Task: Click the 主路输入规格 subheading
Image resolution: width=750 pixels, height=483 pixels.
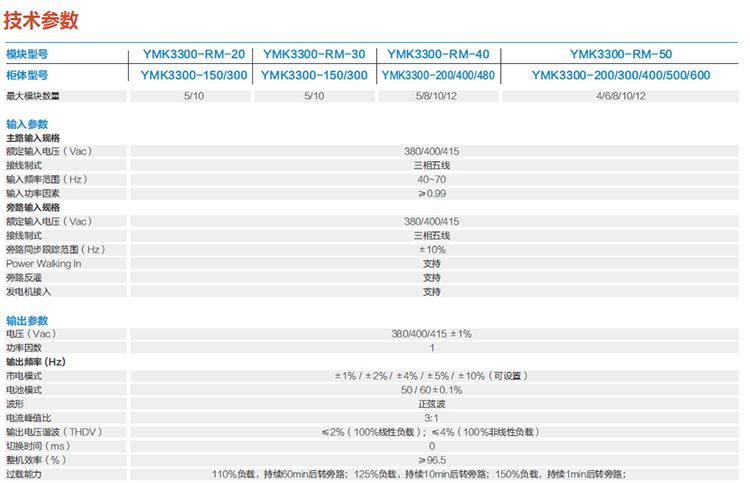Action: coord(33,138)
